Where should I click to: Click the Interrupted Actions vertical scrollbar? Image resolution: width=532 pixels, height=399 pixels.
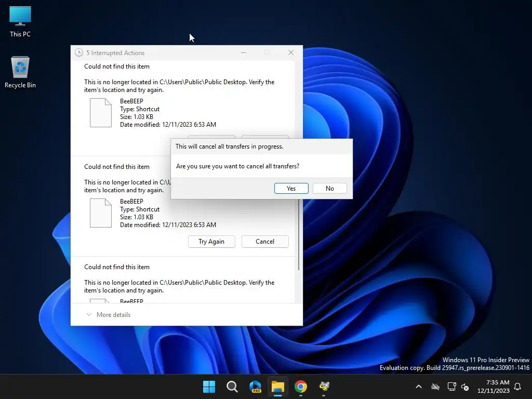[x=299, y=234]
